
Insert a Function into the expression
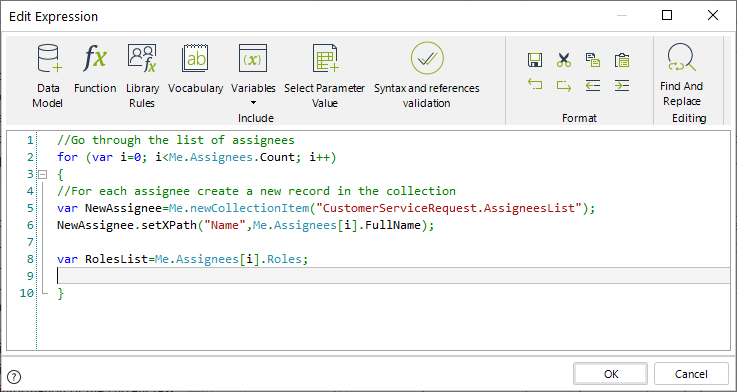[x=95, y=69]
